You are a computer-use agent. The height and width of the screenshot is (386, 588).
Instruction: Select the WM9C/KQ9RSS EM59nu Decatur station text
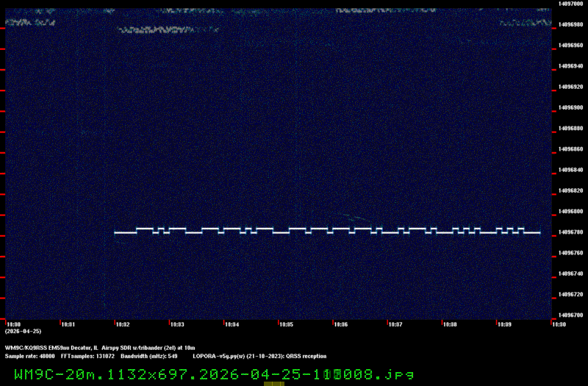pyautogui.click(x=51, y=348)
